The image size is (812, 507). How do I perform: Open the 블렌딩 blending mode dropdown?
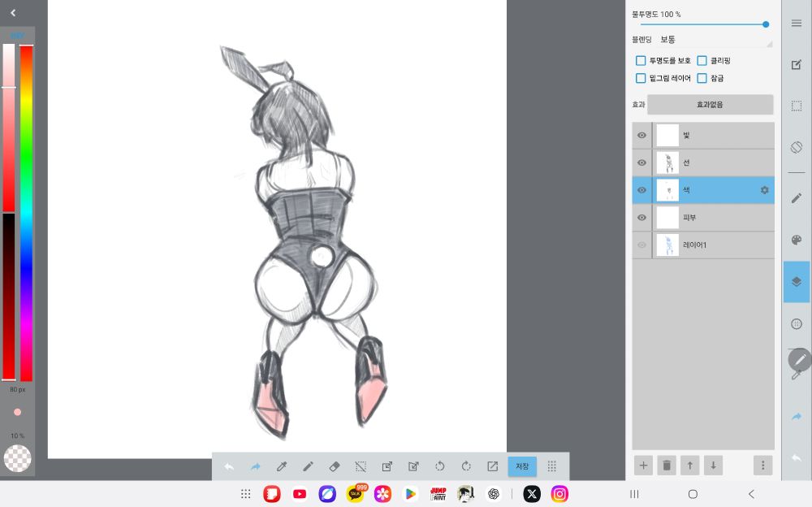tap(716, 40)
